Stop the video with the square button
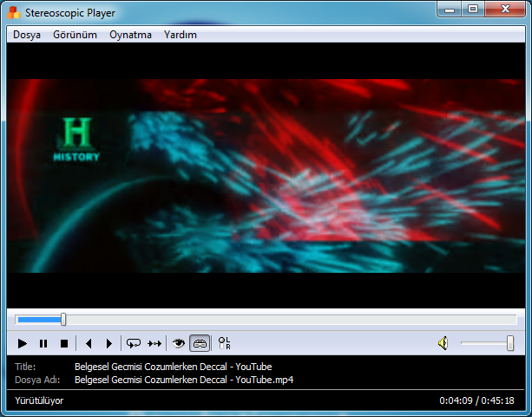 [x=64, y=344]
